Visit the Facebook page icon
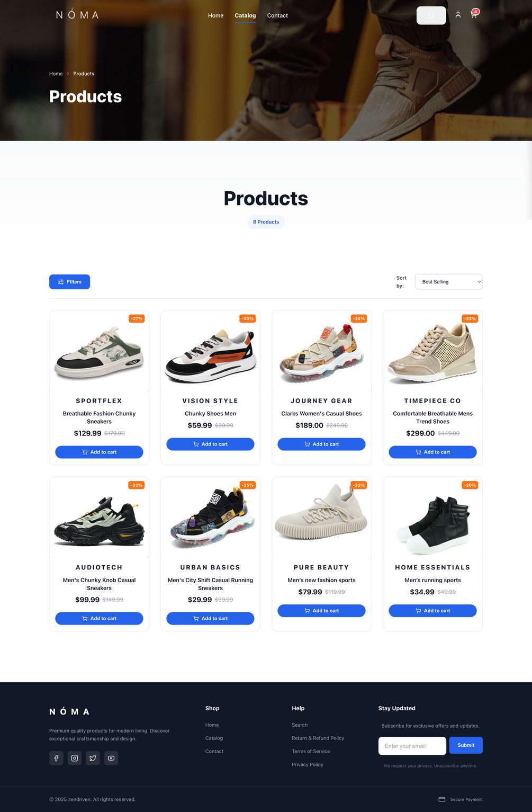Image resolution: width=532 pixels, height=812 pixels. pyautogui.click(x=56, y=758)
